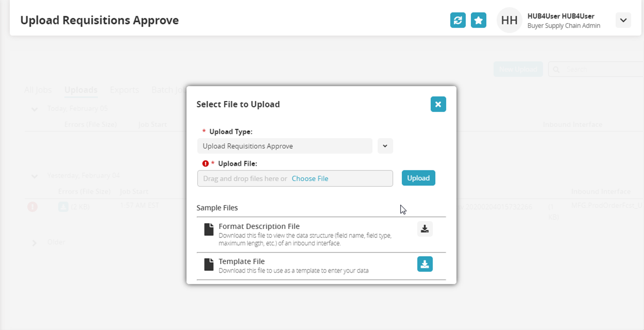Expand the Older jobs group
The image size is (644, 330).
pyautogui.click(x=34, y=243)
